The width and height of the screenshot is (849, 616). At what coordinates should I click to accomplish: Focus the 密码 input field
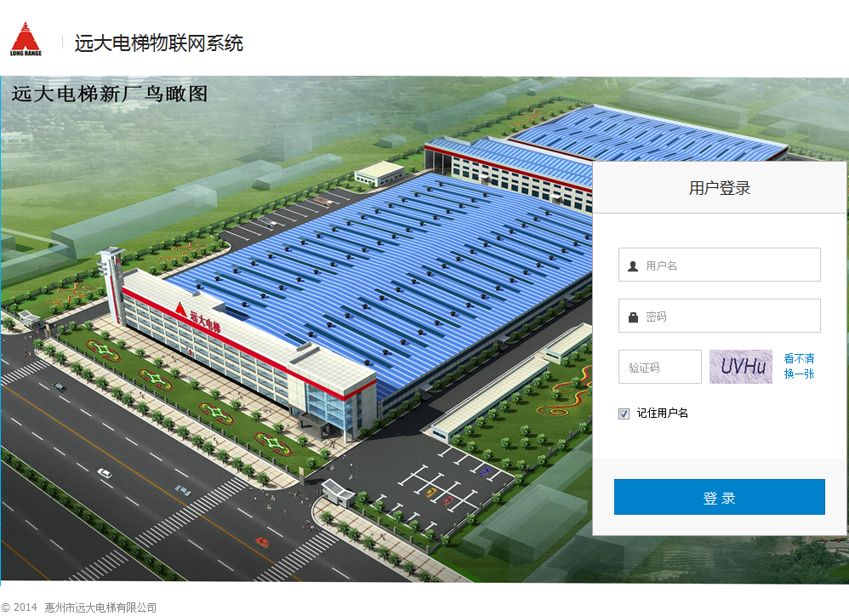(x=719, y=316)
